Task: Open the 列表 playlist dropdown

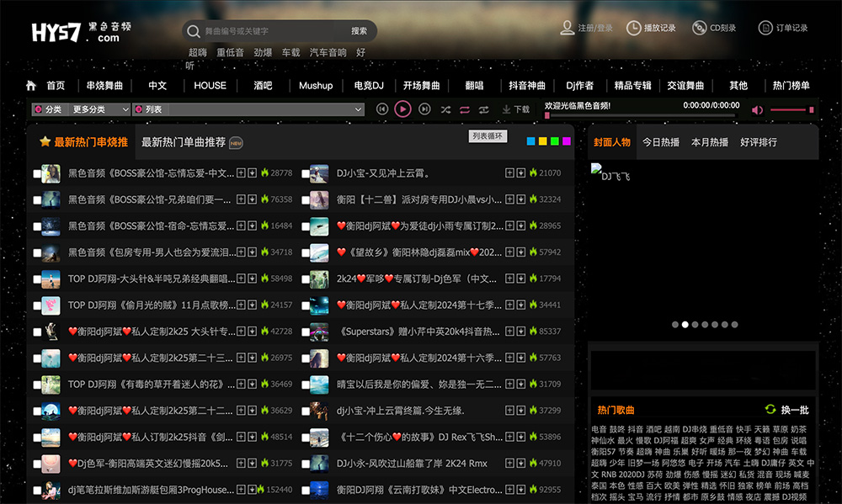Action: tap(267, 109)
